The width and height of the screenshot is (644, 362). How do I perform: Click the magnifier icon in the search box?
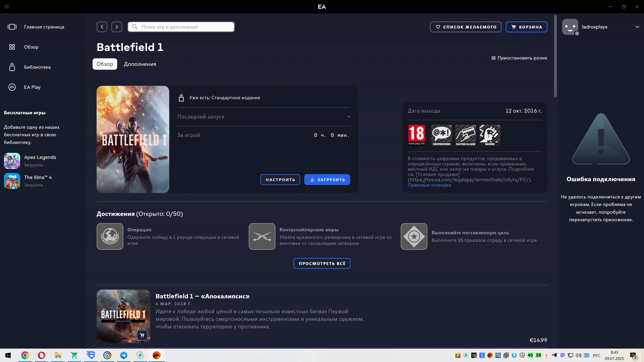click(x=135, y=27)
